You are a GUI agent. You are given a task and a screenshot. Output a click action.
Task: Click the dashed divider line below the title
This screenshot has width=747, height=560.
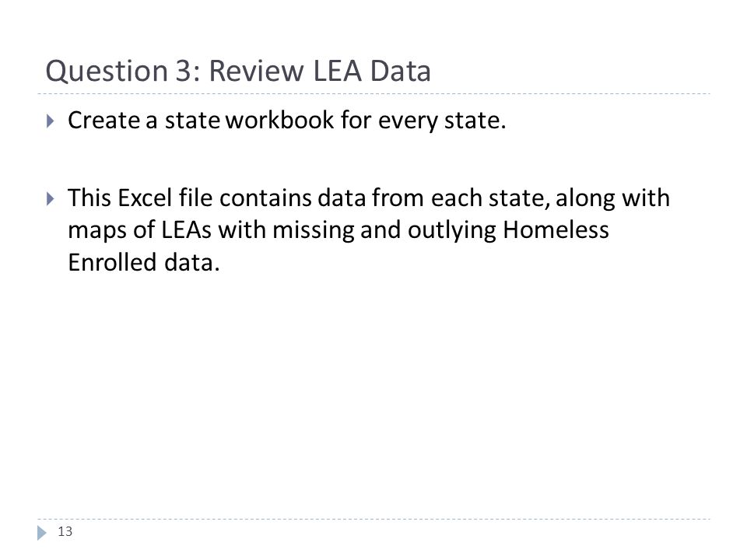pyautogui.click(x=373, y=94)
